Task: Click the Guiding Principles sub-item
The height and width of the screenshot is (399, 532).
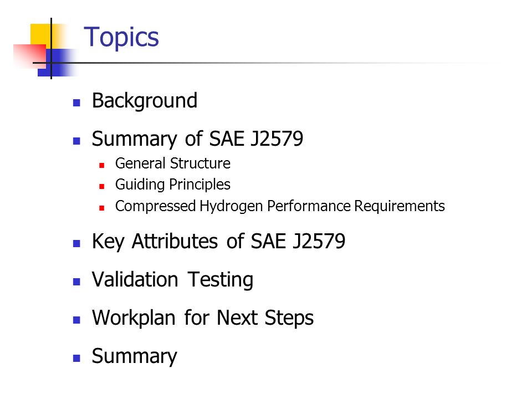Action: (x=173, y=185)
